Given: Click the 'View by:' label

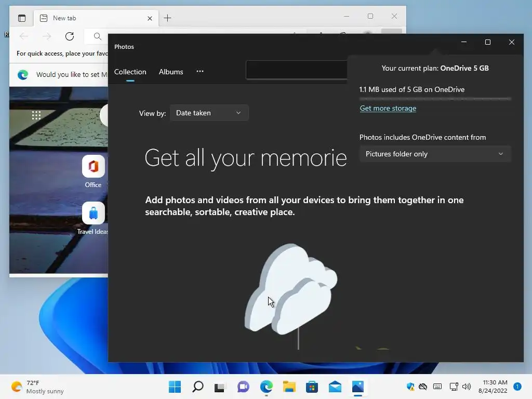Looking at the screenshot, I should point(152,113).
